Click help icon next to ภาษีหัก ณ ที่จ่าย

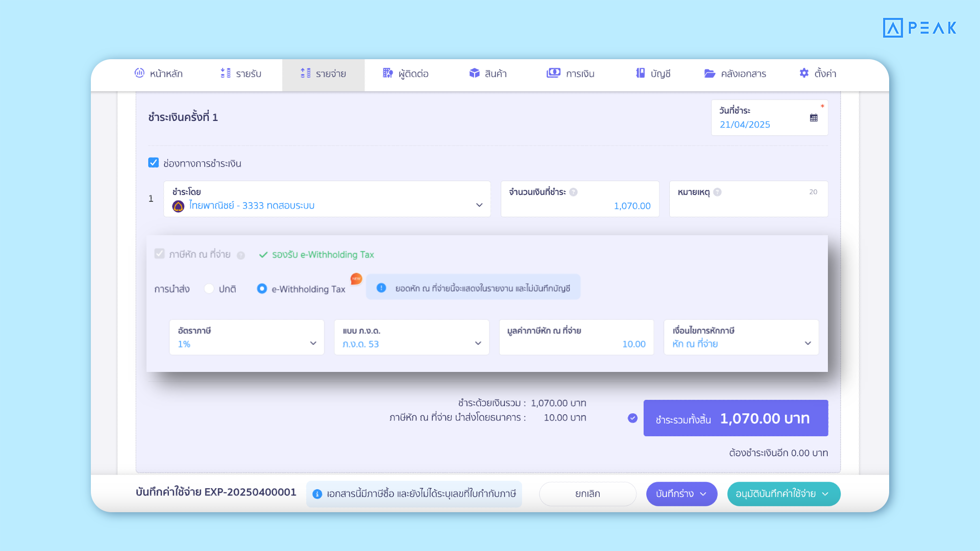(241, 255)
